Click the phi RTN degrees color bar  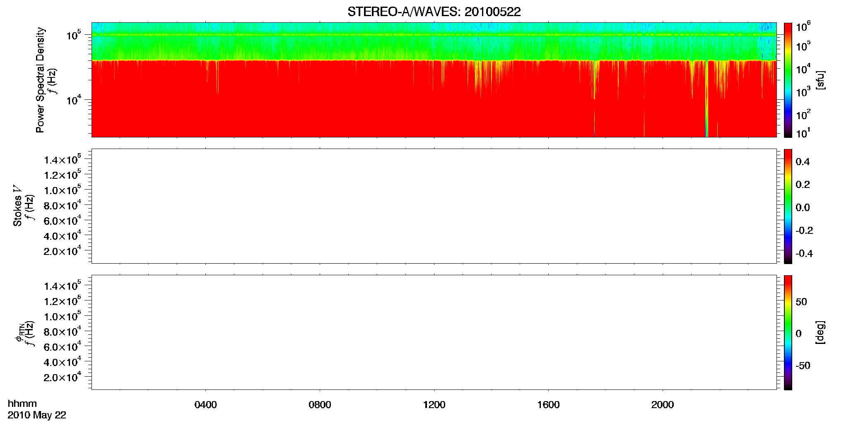point(788,332)
